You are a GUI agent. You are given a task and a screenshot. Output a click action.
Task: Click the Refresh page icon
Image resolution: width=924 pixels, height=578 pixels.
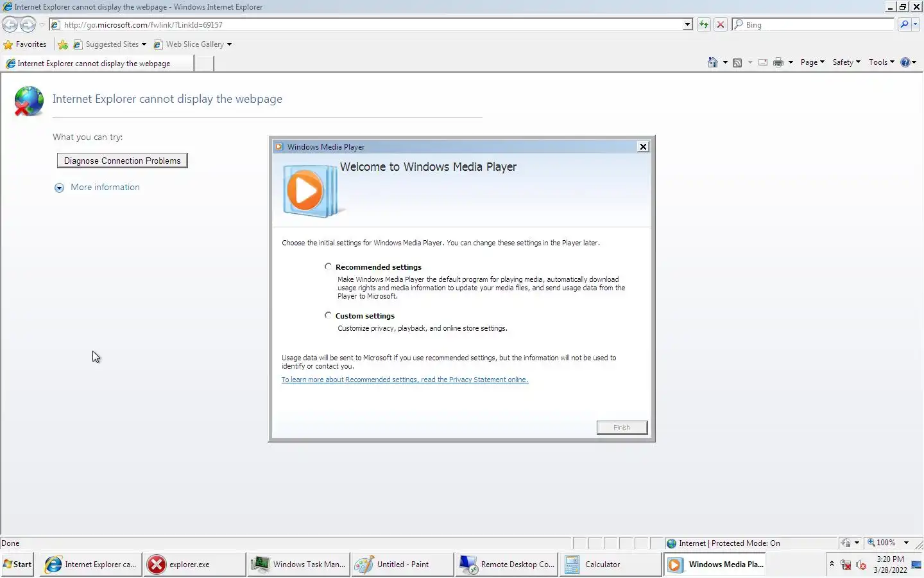pyautogui.click(x=704, y=25)
